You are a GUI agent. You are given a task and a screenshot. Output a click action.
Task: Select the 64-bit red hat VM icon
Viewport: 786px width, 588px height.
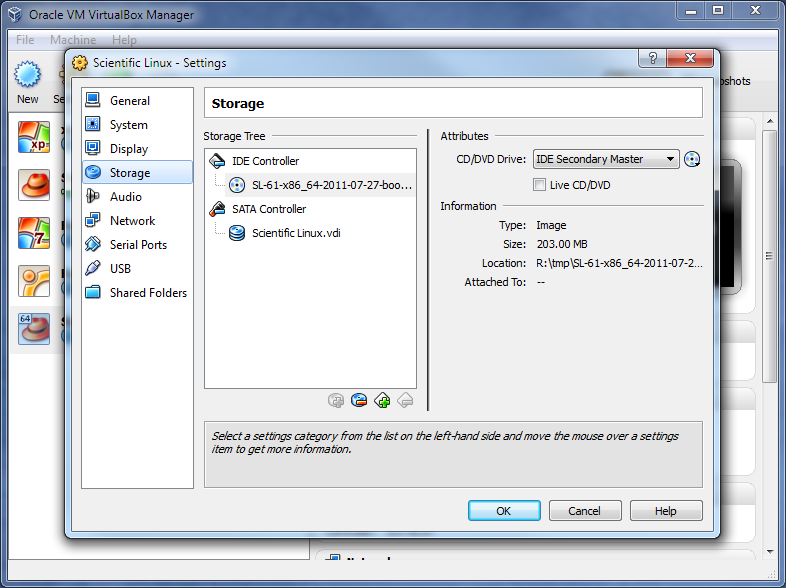click(34, 329)
